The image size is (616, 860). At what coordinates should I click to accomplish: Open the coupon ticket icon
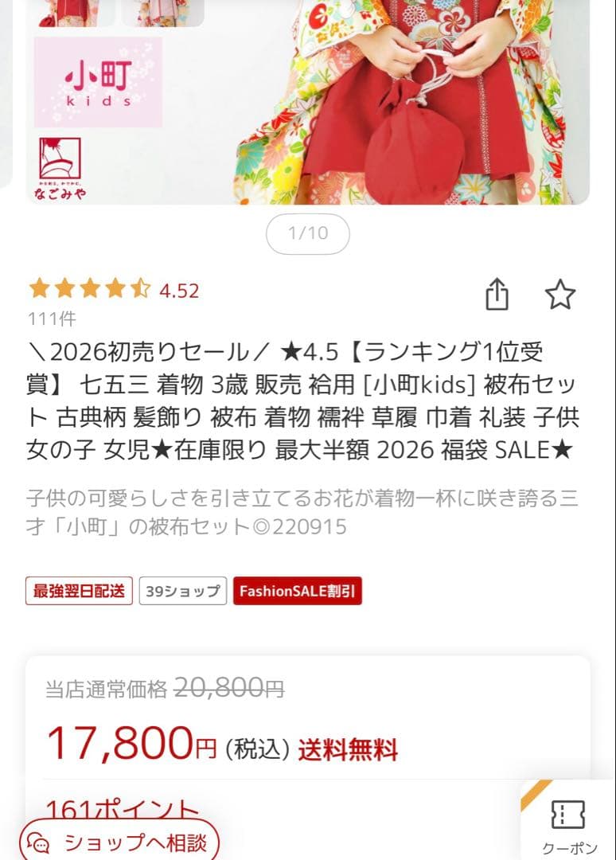[567, 815]
